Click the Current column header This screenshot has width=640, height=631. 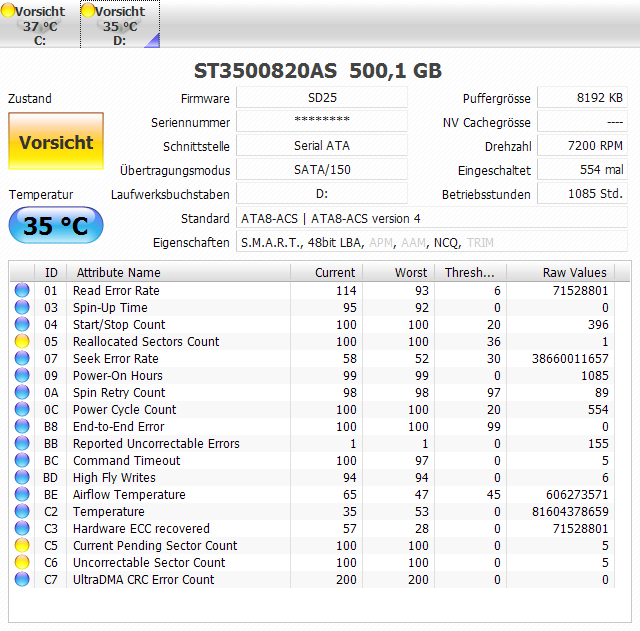coord(327,272)
